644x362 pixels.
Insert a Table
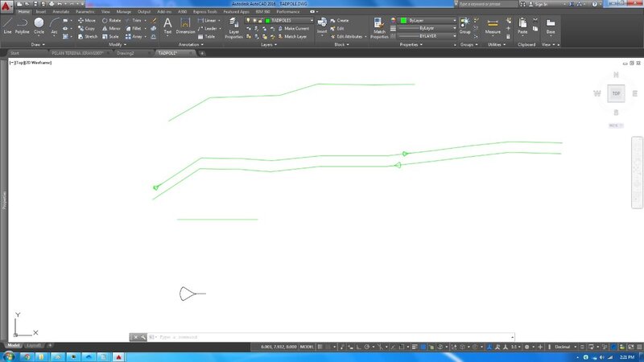(206, 36)
